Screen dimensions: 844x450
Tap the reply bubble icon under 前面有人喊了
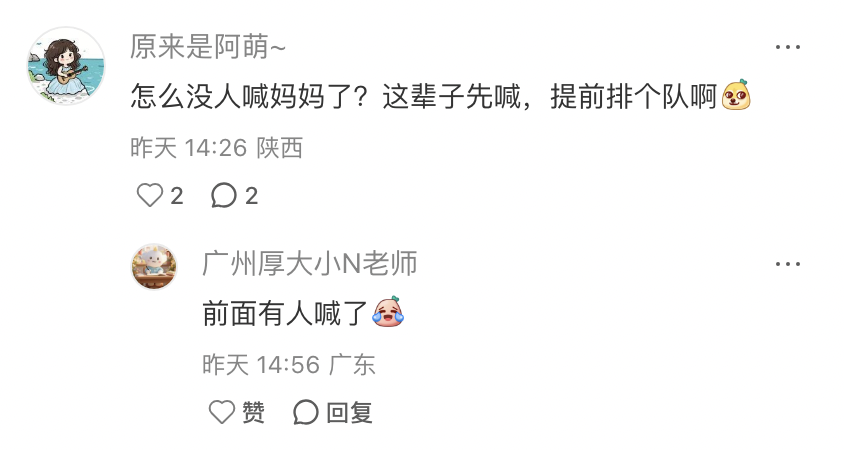pyautogui.click(x=306, y=412)
